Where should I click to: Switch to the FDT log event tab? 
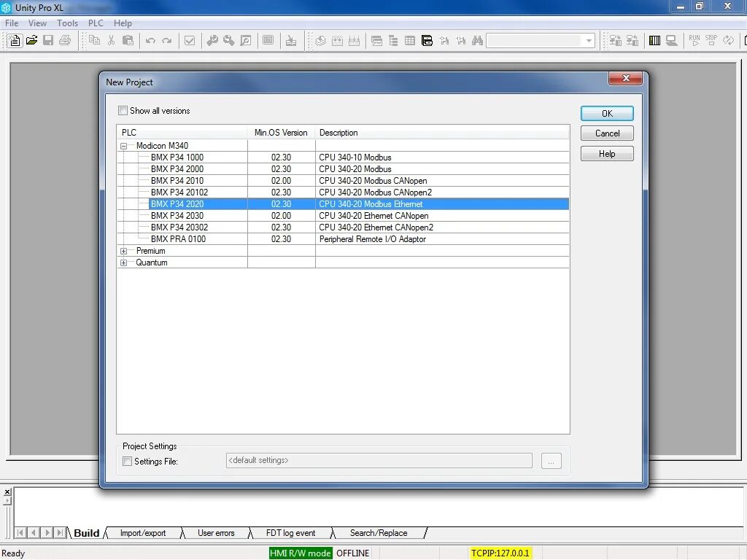(290, 533)
